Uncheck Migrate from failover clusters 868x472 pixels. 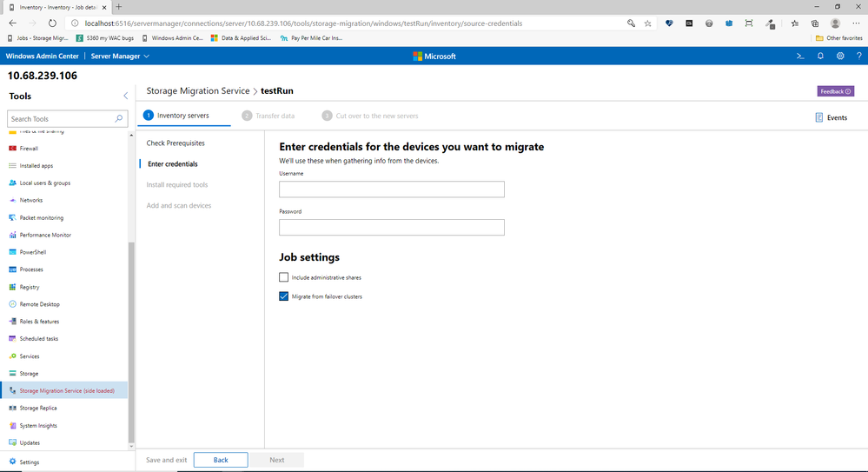[x=283, y=296]
